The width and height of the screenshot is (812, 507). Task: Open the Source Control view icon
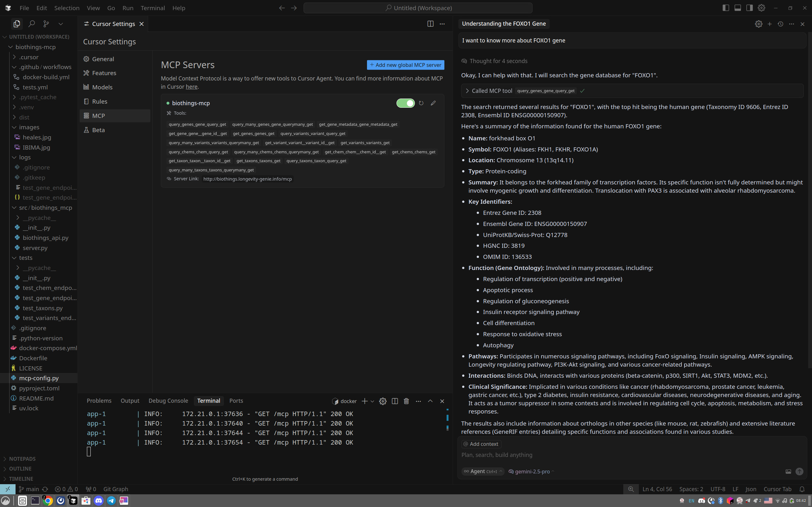pos(46,24)
